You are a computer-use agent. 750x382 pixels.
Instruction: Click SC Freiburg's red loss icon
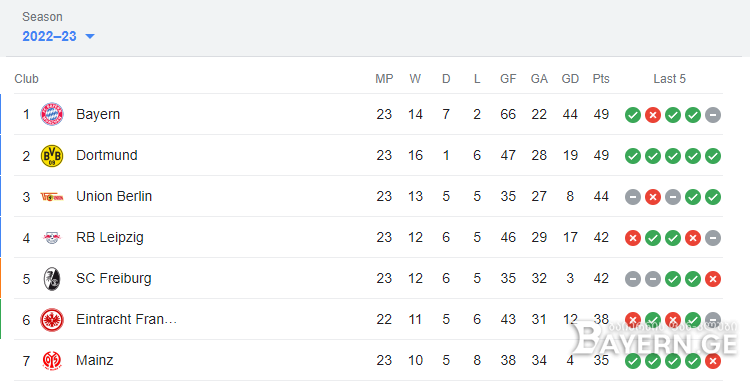point(713,279)
